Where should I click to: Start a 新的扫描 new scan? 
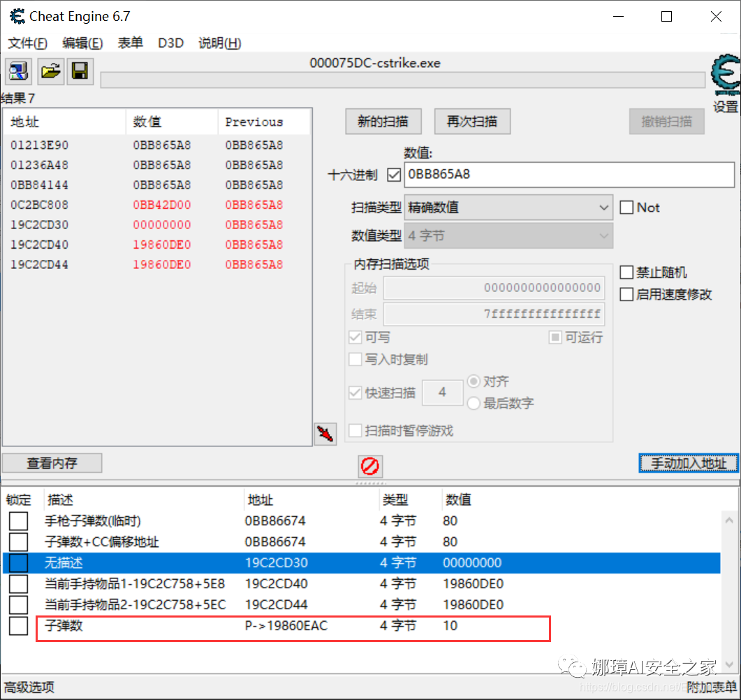pos(383,122)
